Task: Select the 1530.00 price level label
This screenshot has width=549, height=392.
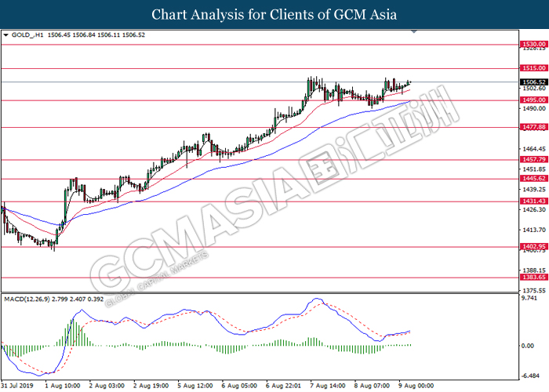Action: coord(534,44)
